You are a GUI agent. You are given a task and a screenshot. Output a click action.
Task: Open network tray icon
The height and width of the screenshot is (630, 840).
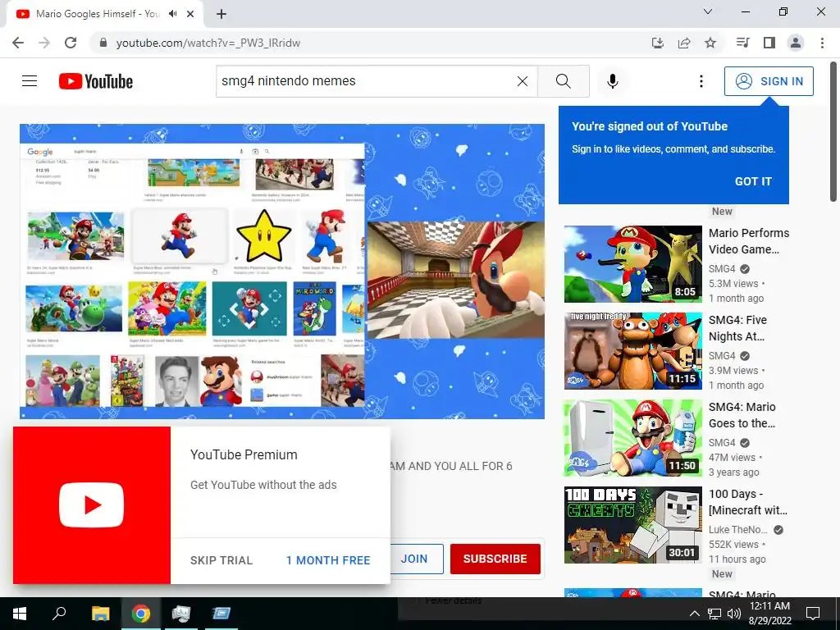point(714,614)
